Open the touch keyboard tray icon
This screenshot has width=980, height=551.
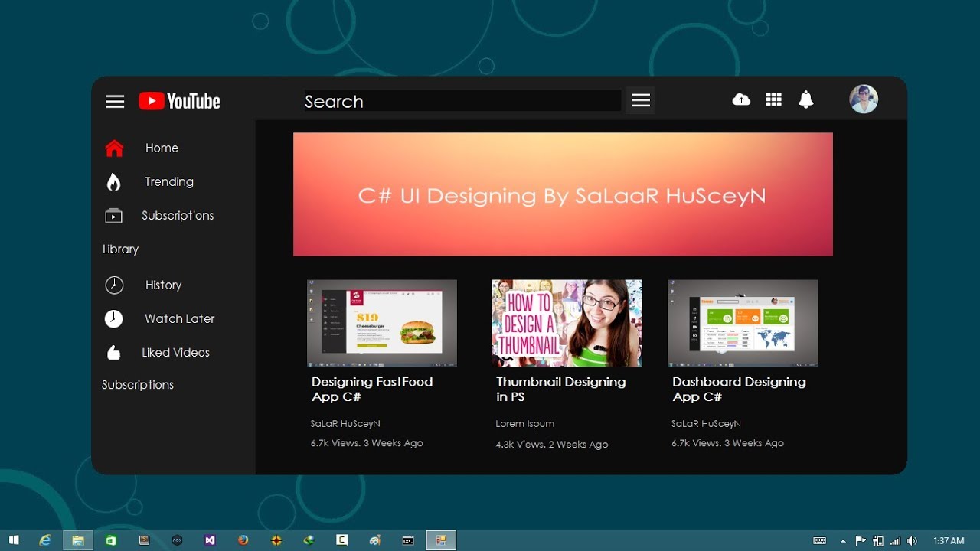point(819,541)
